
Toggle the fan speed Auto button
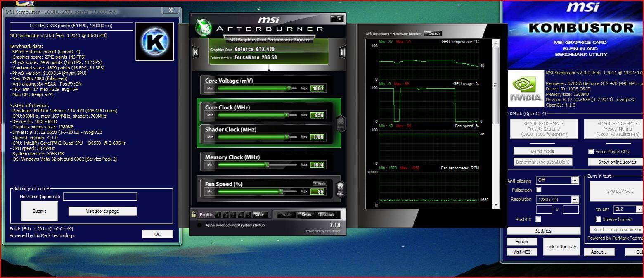(x=320, y=183)
